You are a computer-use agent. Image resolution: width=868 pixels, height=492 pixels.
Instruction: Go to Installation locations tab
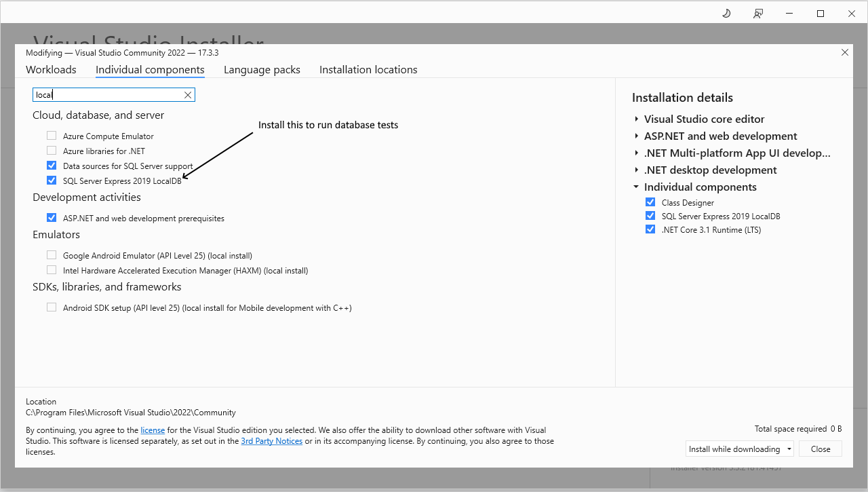coord(368,70)
